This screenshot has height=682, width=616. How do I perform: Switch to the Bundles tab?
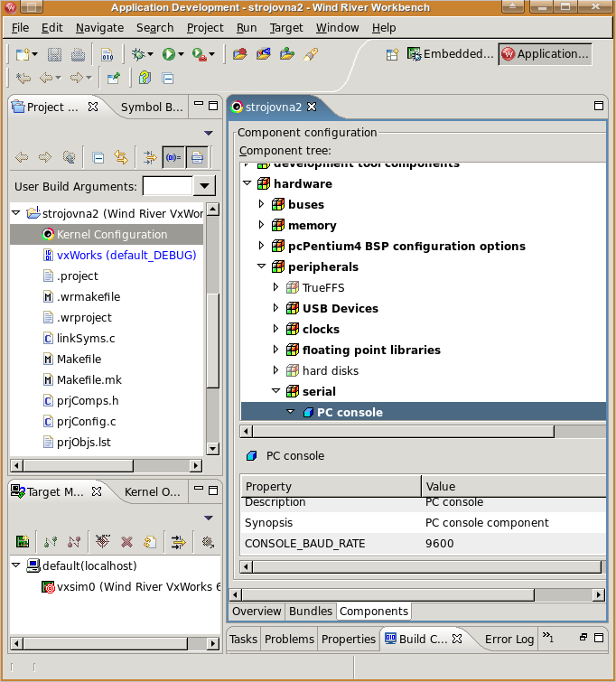click(x=311, y=612)
